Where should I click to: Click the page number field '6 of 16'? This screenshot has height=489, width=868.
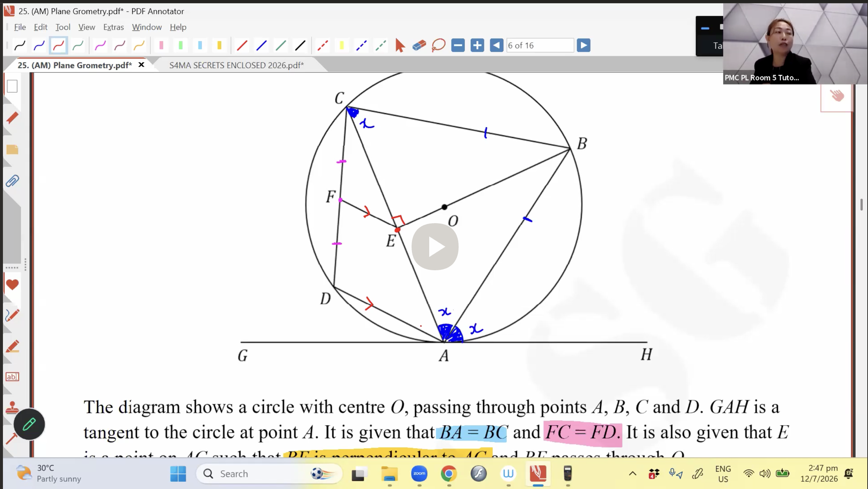pos(540,46)
